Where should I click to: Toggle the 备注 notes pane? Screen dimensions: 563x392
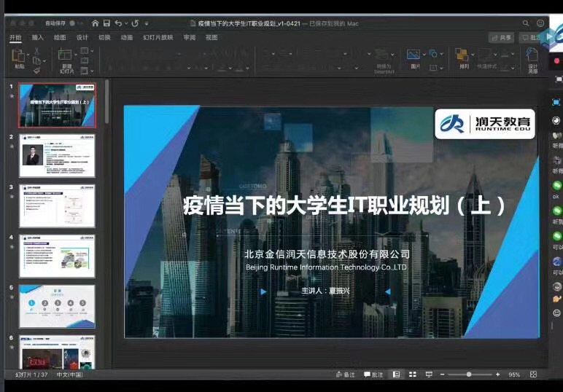click(x=346, y=375)
